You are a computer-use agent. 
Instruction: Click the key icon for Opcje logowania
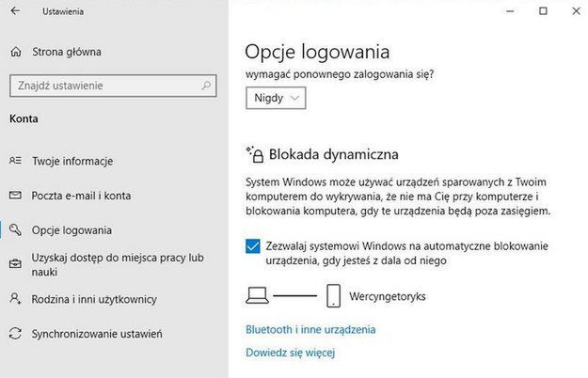pyautogui.click(x=14, y=229)
